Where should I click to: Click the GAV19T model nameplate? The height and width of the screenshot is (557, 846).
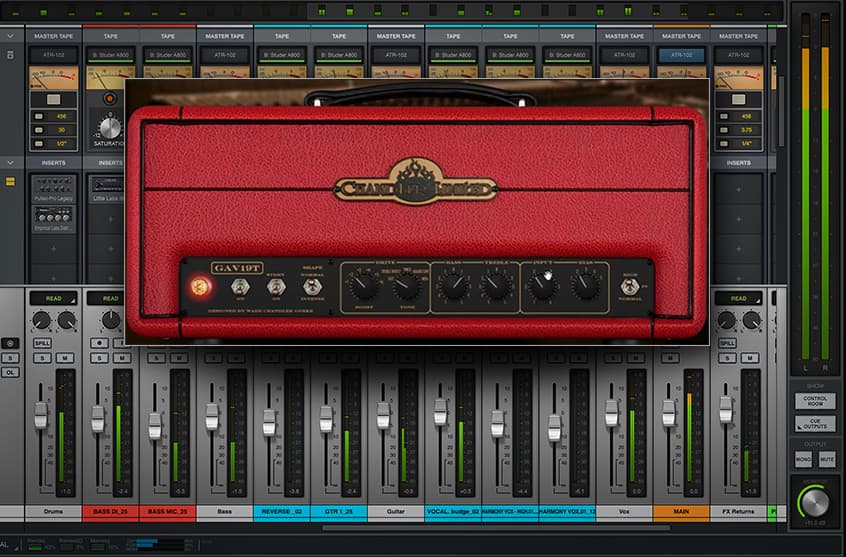(237, 268)
